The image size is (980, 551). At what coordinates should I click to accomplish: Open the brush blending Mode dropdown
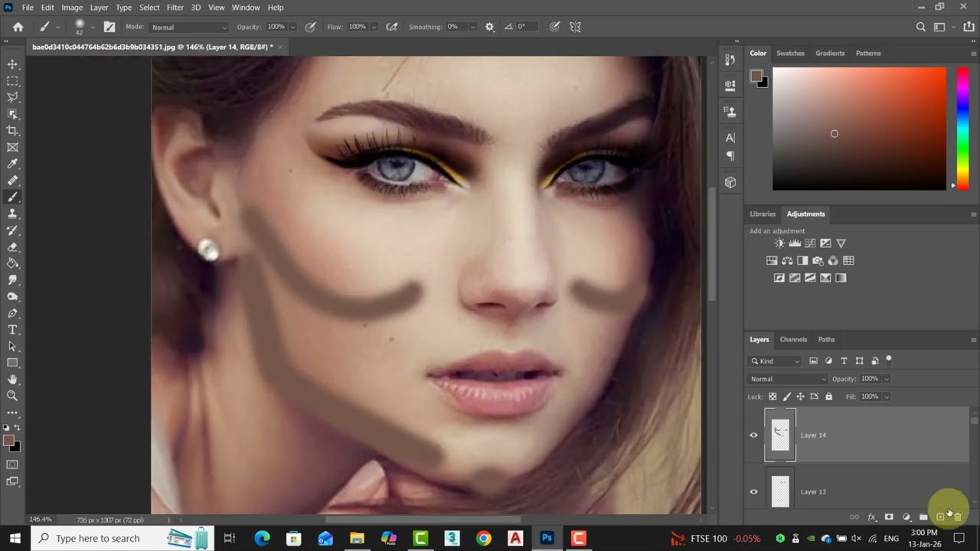(189, 27)
